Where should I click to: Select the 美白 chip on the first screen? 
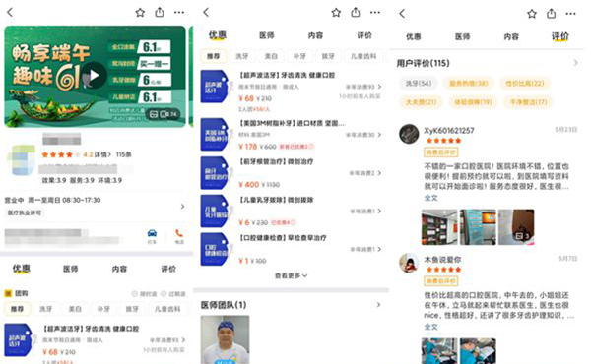75,309
